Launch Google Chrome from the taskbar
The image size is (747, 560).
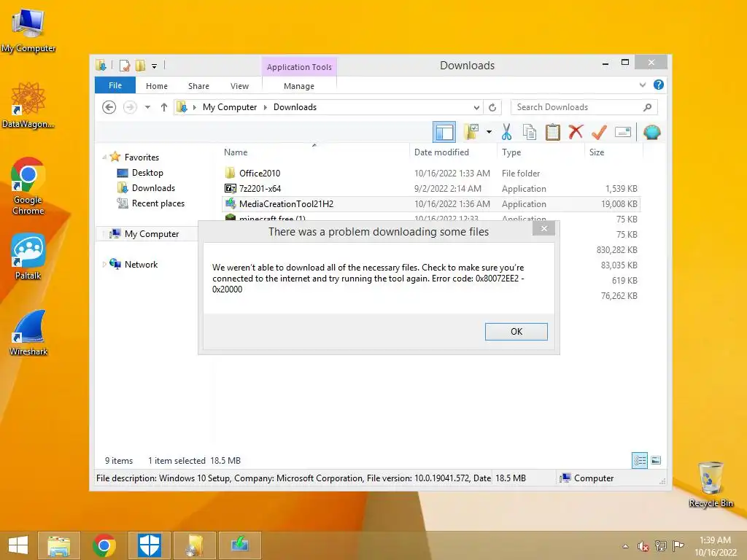click(104, 545)
